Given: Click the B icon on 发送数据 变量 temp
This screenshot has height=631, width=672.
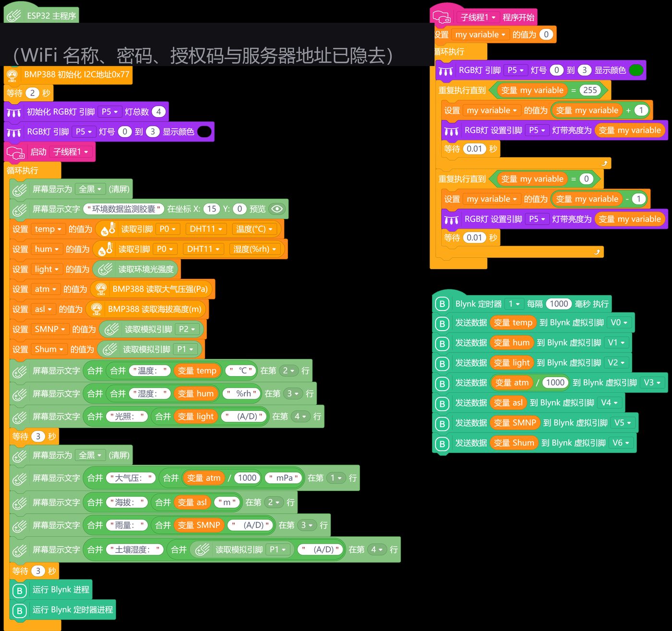Looking at the screenshot, I should pos(442,323).
